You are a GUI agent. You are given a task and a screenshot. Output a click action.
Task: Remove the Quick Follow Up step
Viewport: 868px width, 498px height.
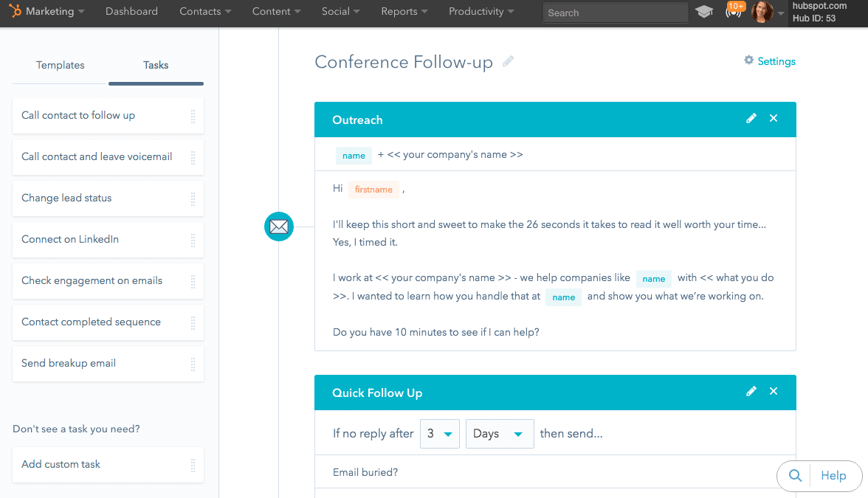tap(774, 391)
